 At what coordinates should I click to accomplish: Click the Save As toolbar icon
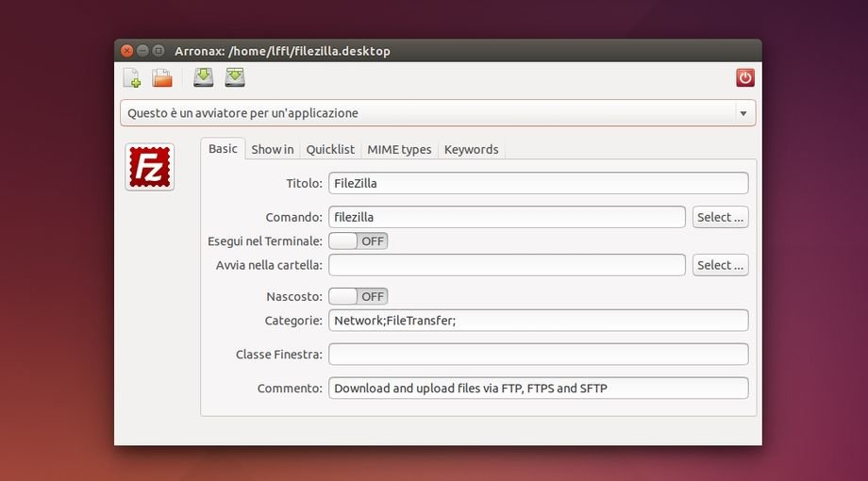[x=235, y=78]
